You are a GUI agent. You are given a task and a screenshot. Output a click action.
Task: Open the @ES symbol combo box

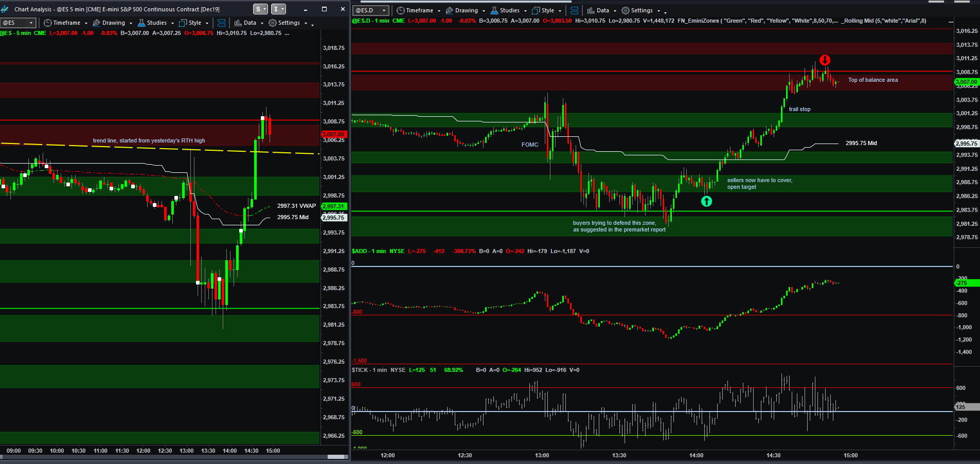[x=19, y=23]
